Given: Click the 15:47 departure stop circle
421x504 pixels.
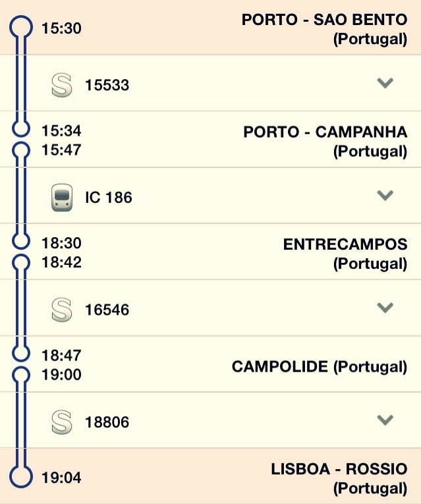Looking at the screenshot, I should pos(22,150).
